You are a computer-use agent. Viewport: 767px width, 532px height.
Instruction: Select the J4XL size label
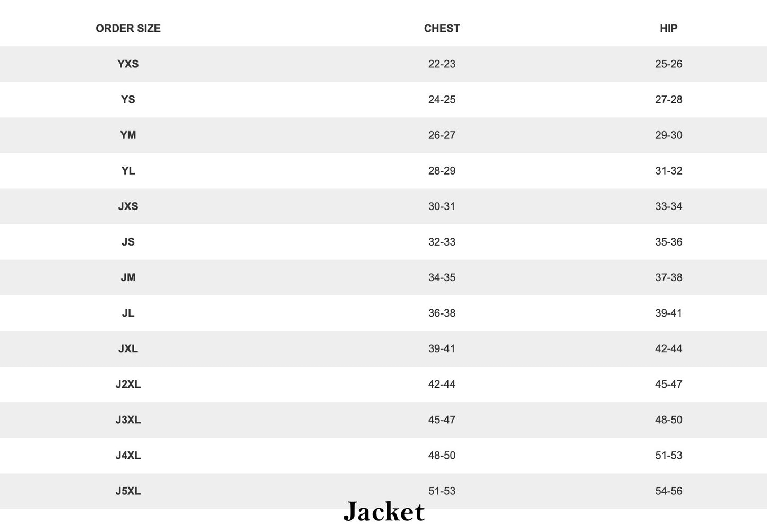pyautogui.click(x=128, y=455)
